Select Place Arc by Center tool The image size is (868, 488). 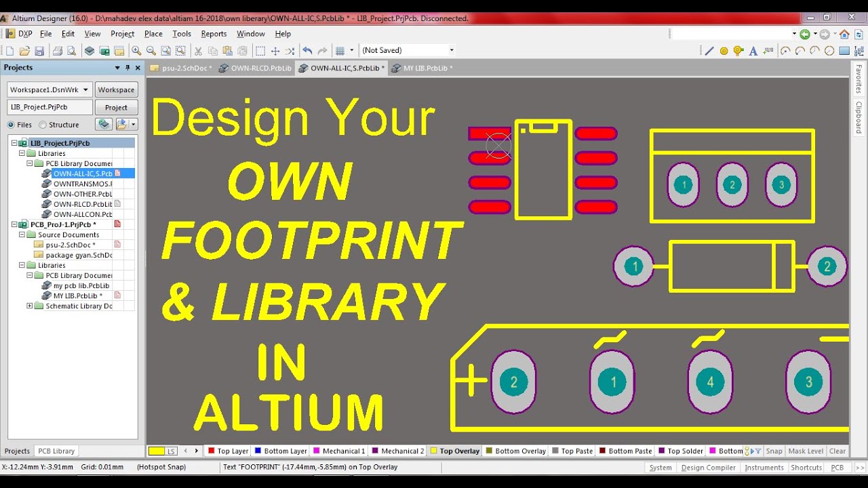[785, 51]
